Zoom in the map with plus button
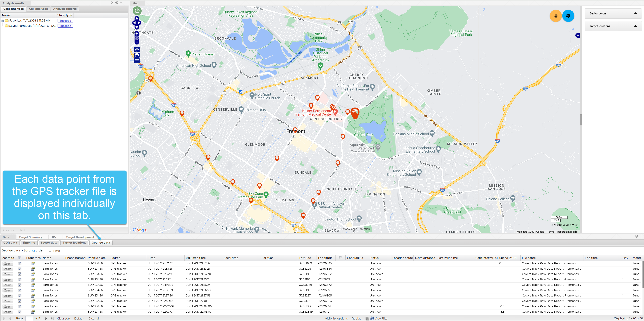The width and height of the screenshot is (644, 321). click(137, 34)
